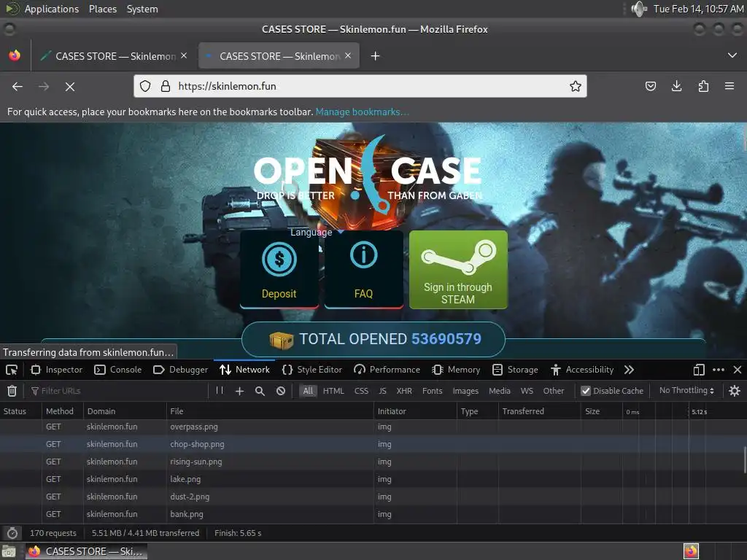Switch to the Inspector tab
This screenshot has width=747, height=560.
(57, 370)
